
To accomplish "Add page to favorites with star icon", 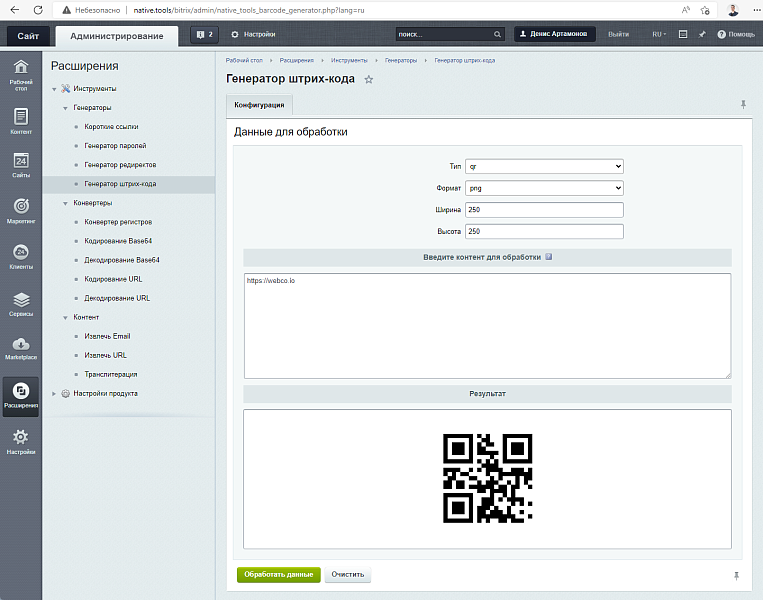I will pos(369,79).
